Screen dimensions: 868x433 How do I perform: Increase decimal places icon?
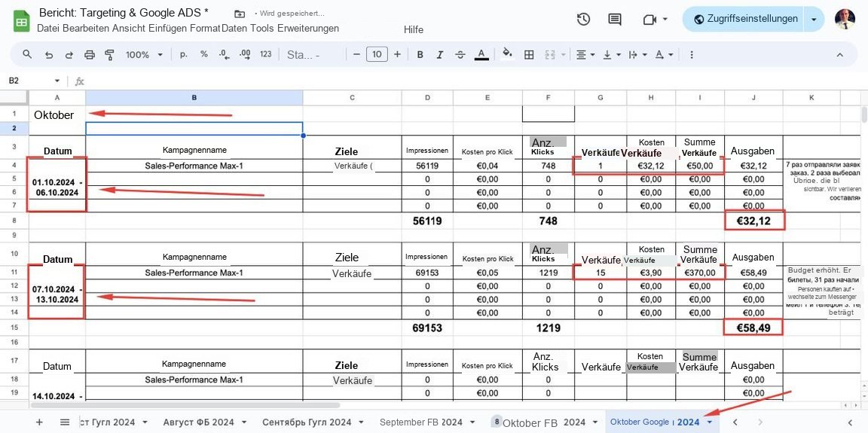pos(245,54)
